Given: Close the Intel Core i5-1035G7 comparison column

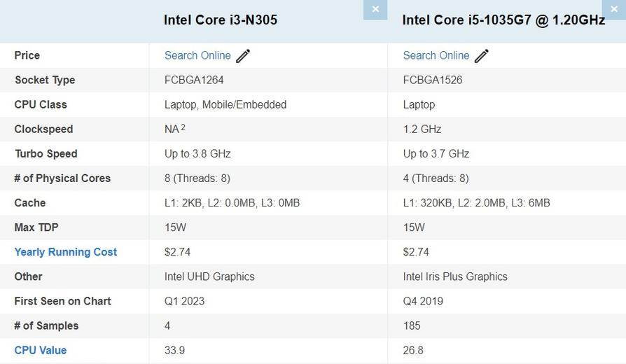Looking at the screenshot, I should (x=613, y=9).
